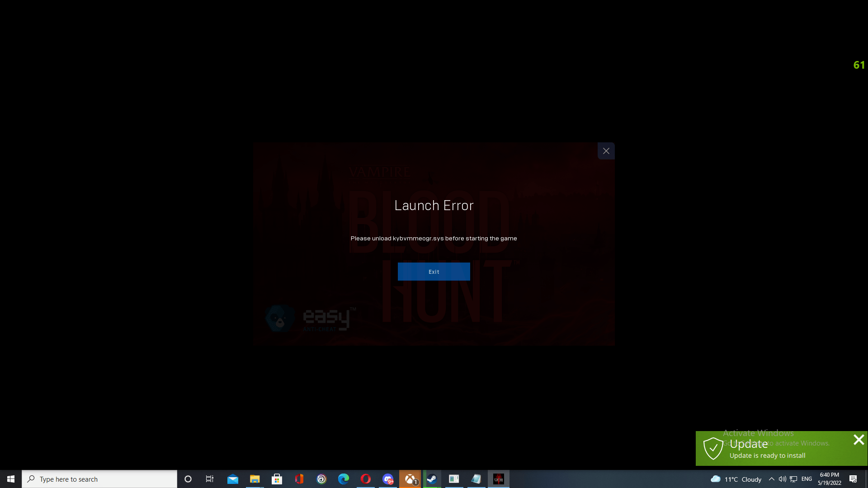Open the volume control in tray
This screenshot has width=868, height=488.
tap(782, 479)
